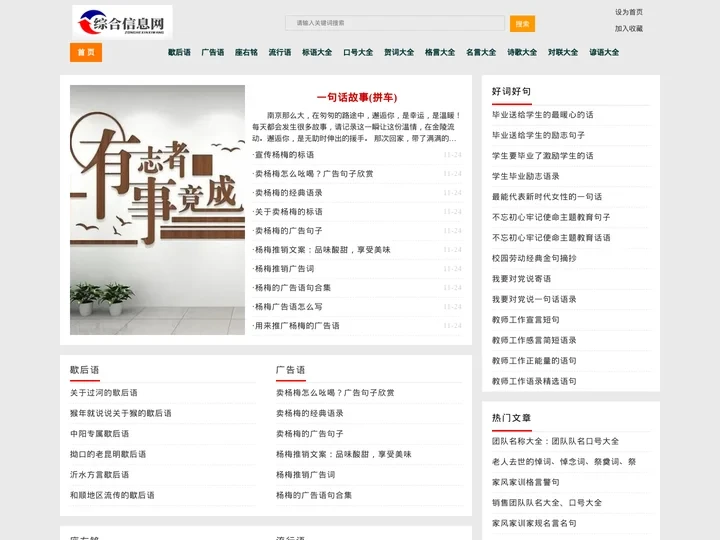
Task: Open the 座右铭 navigation menu item
Action: (x=246, y=52)
